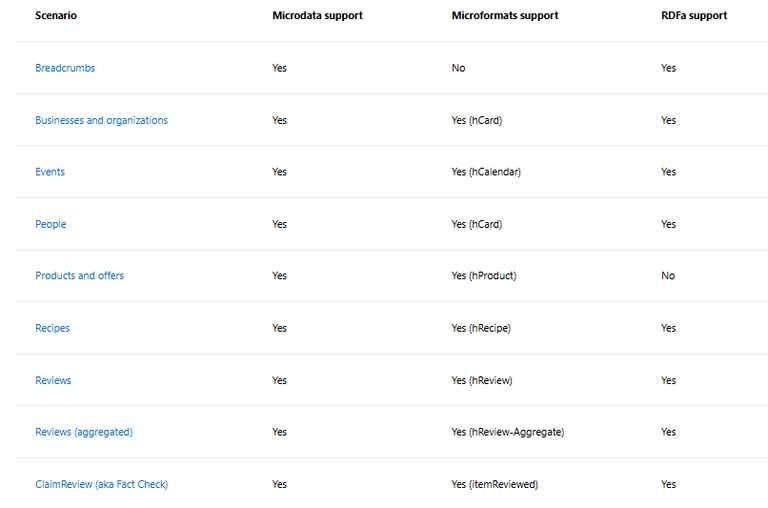Open the Recipes scenario link

coord(52,328)
